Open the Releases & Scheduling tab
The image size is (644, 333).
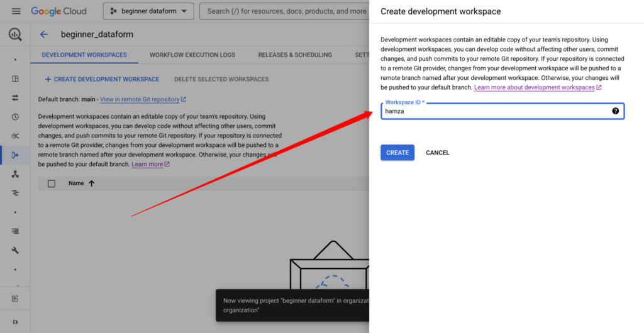click(295, 55)
